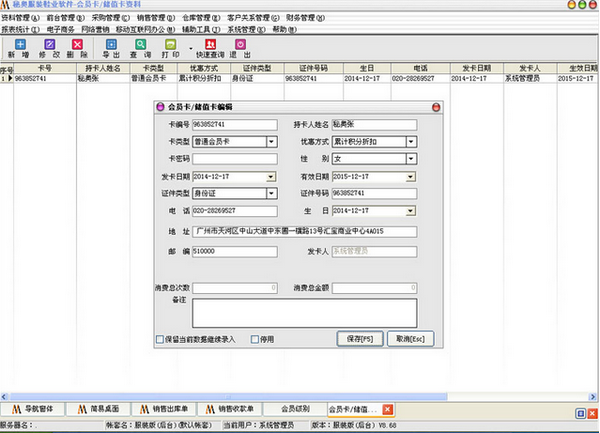Close the 会员卡/储值卡编辑 dialog via red button
600x433 pixels.
tap(436, 107)
